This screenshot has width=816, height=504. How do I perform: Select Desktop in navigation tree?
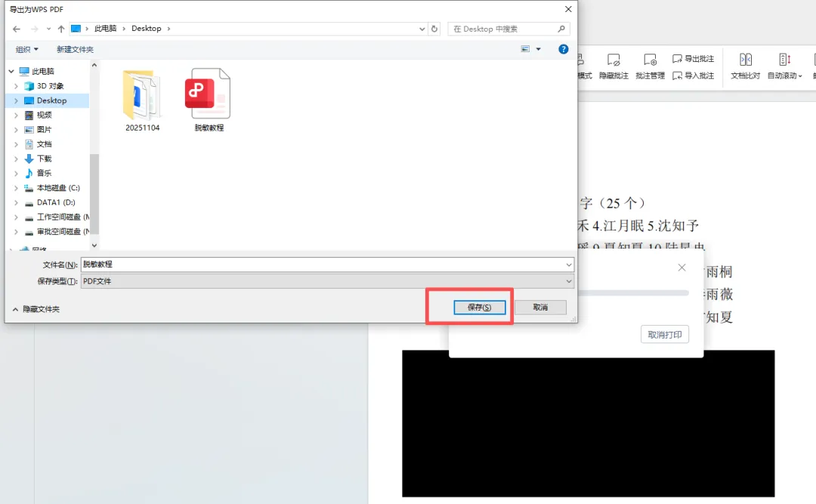click(x=51, y=100)
